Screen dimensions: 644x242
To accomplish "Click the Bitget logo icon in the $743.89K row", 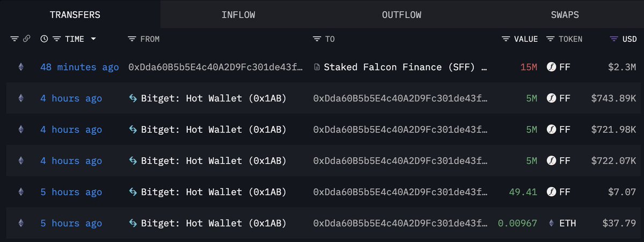I will [133, 98].
